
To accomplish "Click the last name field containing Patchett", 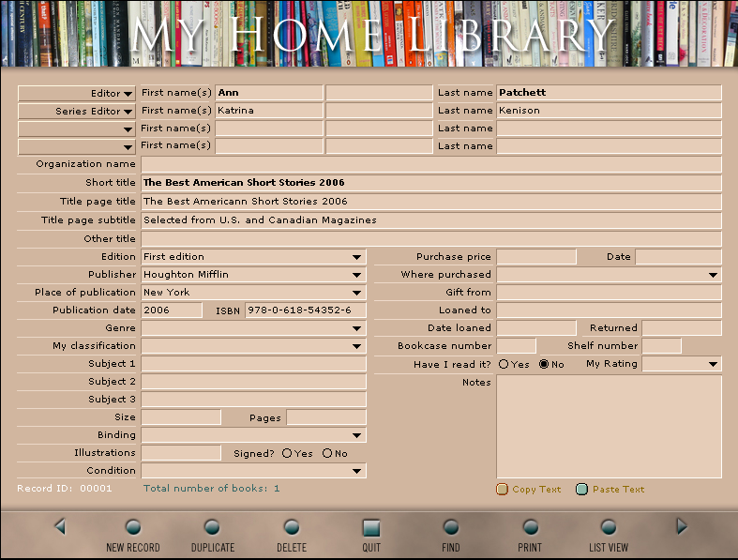I will [609, 93].
